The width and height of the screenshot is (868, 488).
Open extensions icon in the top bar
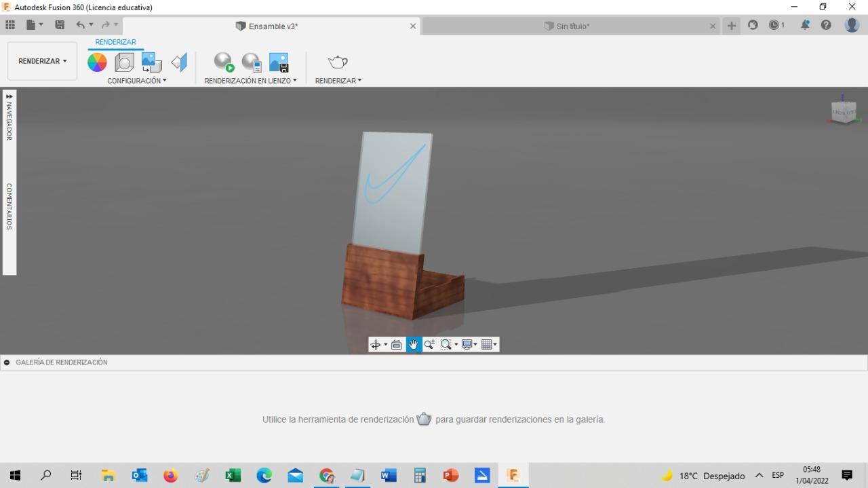pos(753,25)
